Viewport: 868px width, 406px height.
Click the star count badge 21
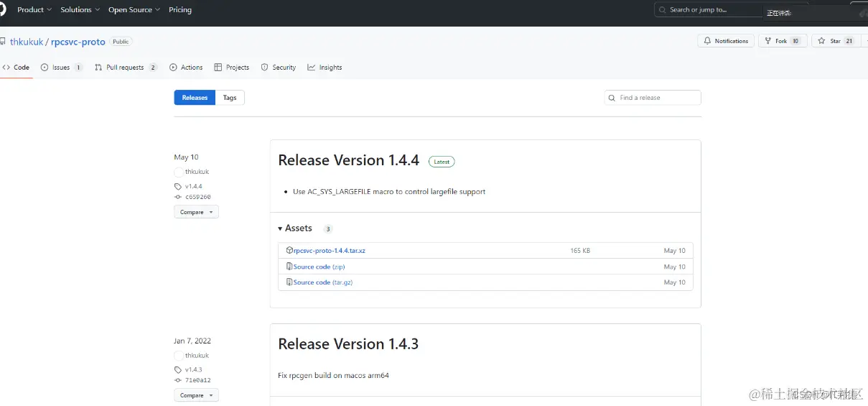click(x=849, y=41)
